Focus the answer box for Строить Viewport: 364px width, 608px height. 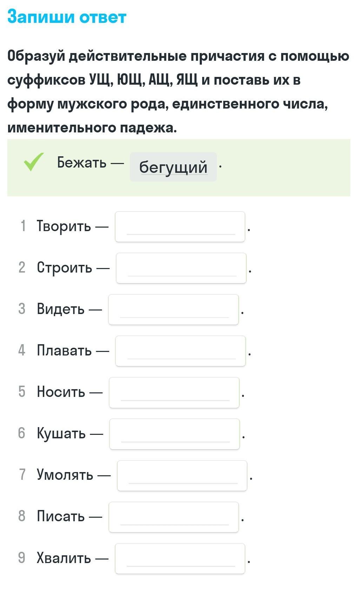point(181,268)
